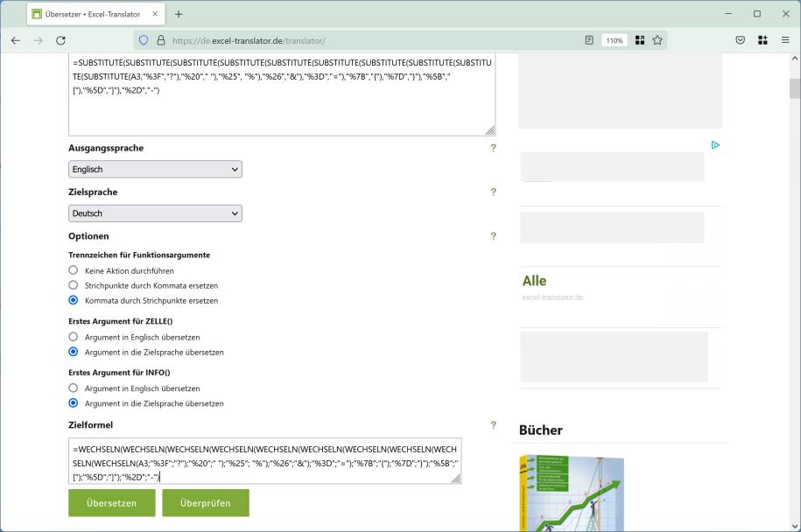This screenshot has height=532, width=801.
Task: Select 'Strichpunkte durch Kommata ersetzen'
Action: (x=74, y=285)
